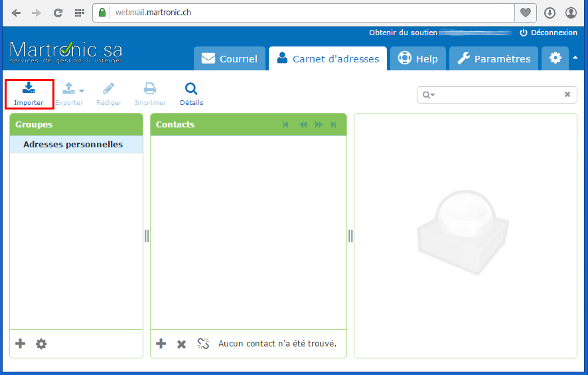Screen dimensions: 588x375
Task: Select Adresses personnelles address book
Action: tap(73, 145)
